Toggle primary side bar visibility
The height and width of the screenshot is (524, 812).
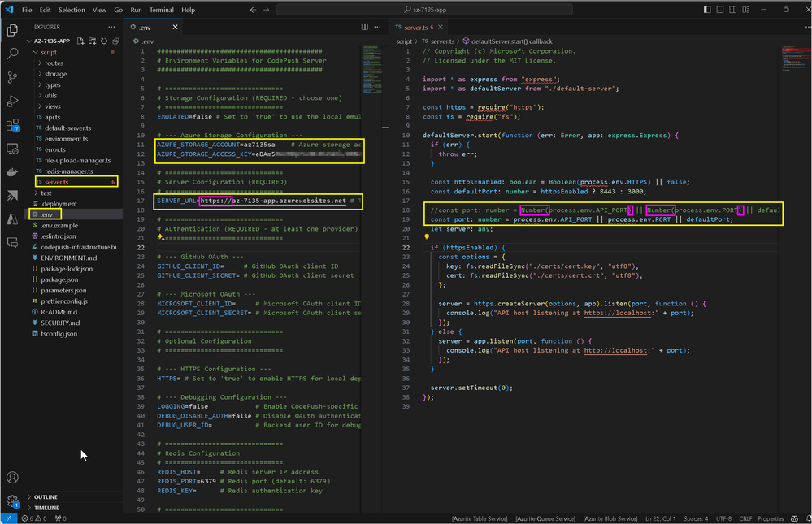707,10
